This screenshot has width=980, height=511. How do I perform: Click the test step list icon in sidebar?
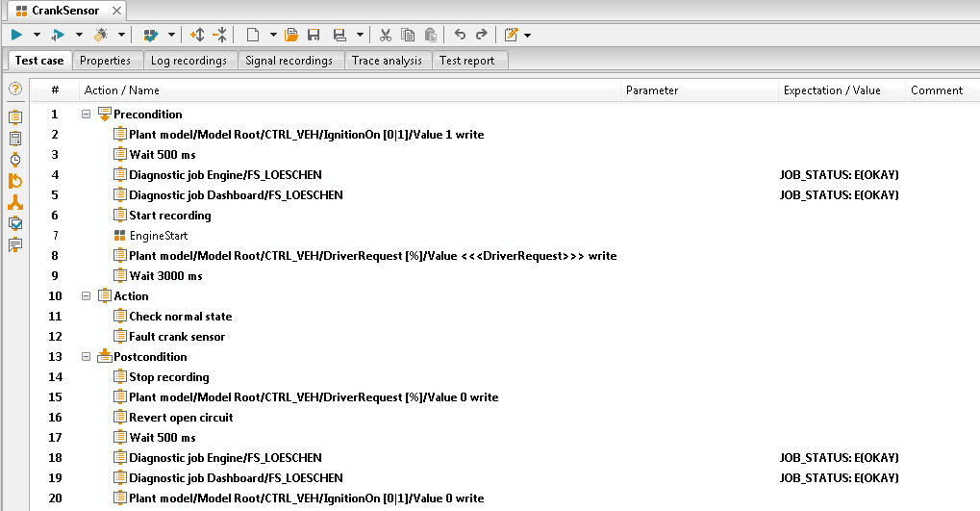pos(15,117)
